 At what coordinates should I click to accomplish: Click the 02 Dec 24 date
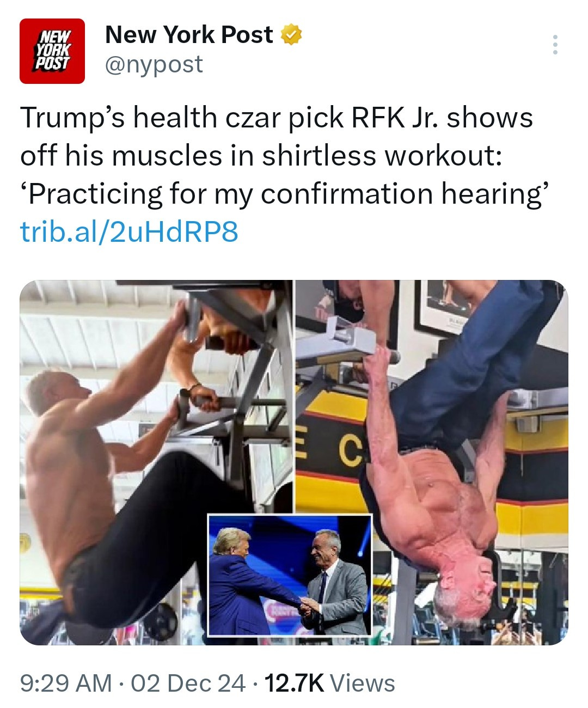(x=188, y=683)
